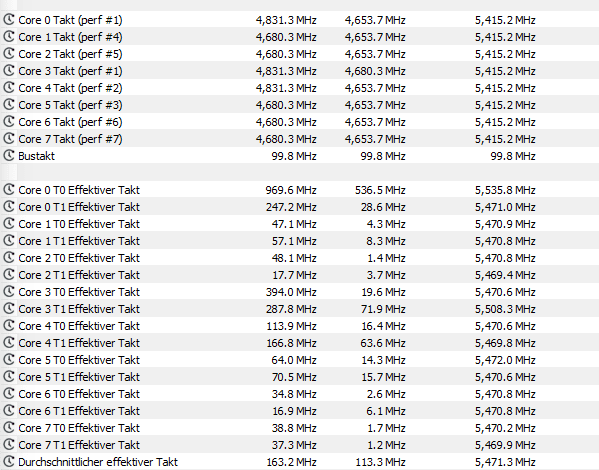Click clock icon of Core 0 T0 Effektiver Takt
599x470 pixels.
coord(9,190)
